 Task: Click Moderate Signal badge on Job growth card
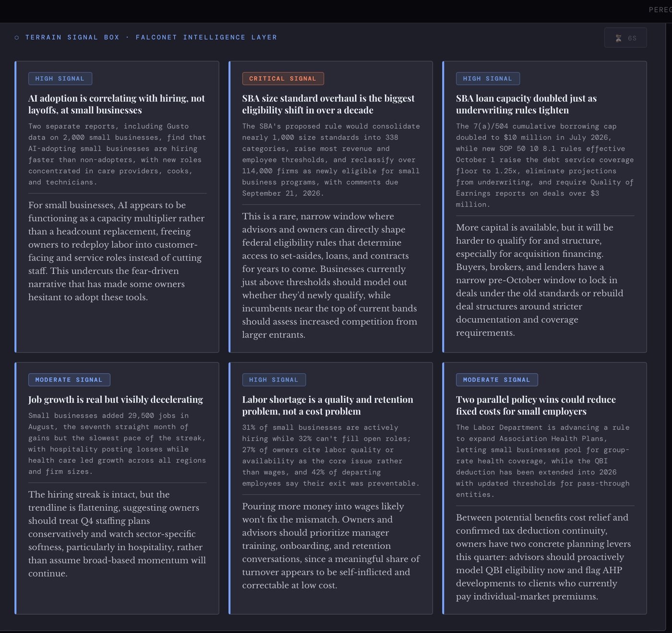[x=69, y=379]
